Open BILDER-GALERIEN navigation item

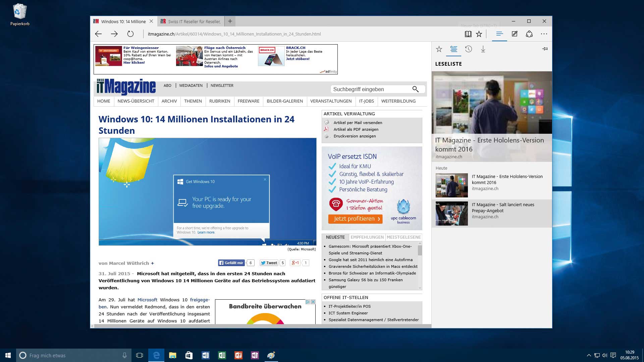coord(285,101)
